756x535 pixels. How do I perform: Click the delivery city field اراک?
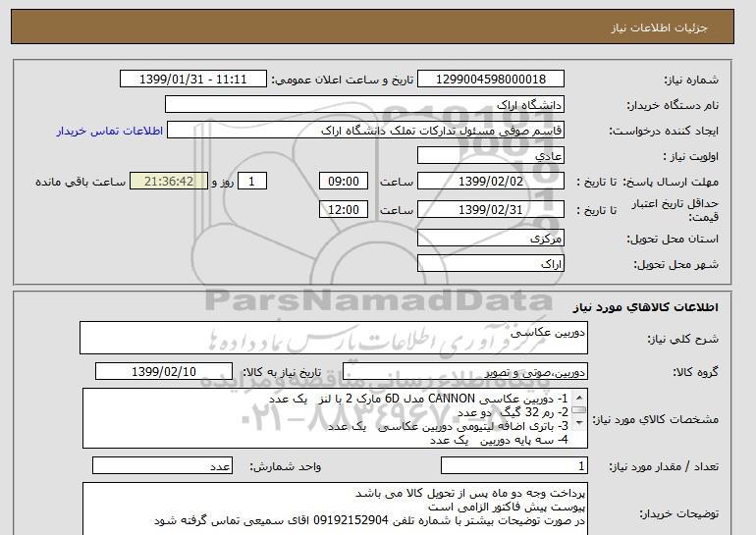coord(490,264)
